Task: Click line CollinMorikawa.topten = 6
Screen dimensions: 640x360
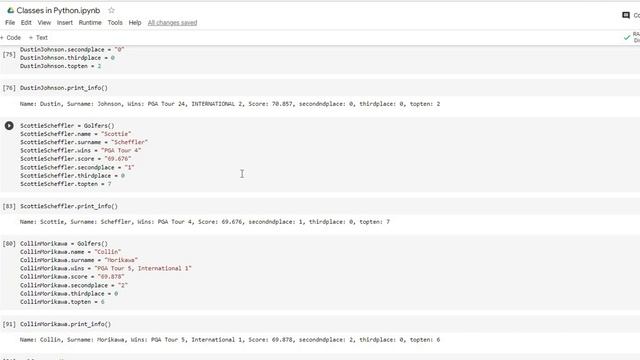Action: [62, 302]
